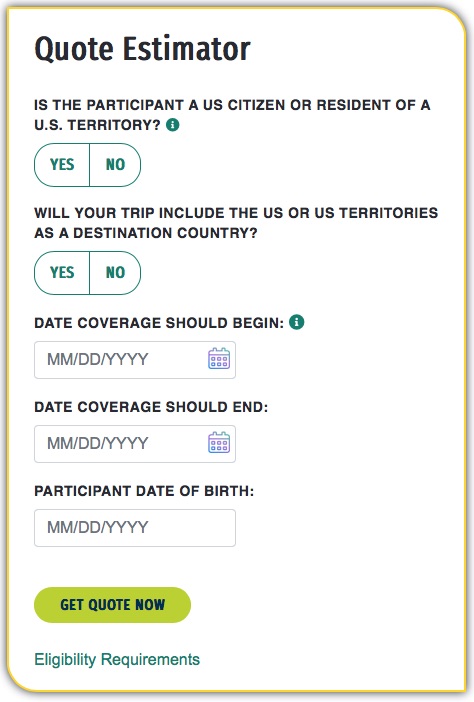Click info icon next to Date Coverage Should Begin
This screenshot has height=702, width=474.
(296, 321)
